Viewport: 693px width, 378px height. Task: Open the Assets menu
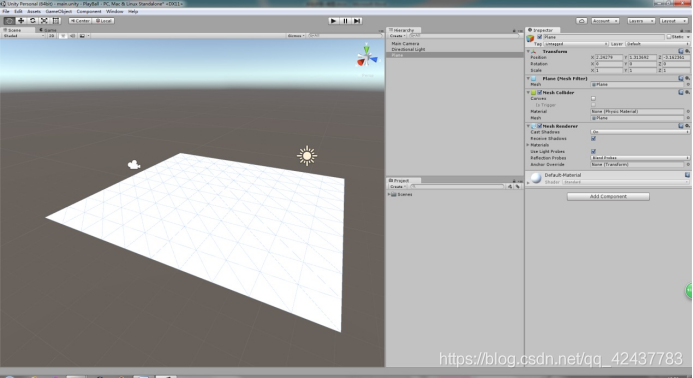[x=34, y=11]
